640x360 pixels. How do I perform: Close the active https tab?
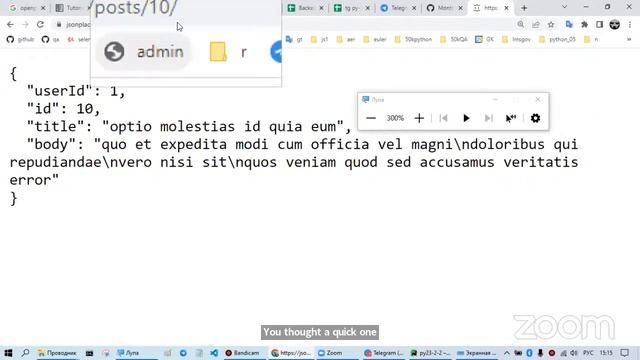coord(507,8)
